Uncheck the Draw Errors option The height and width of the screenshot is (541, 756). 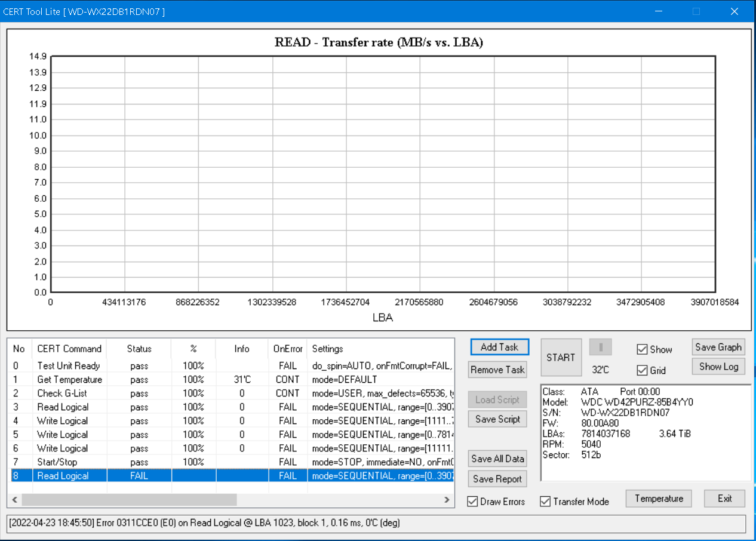(473, 501)
